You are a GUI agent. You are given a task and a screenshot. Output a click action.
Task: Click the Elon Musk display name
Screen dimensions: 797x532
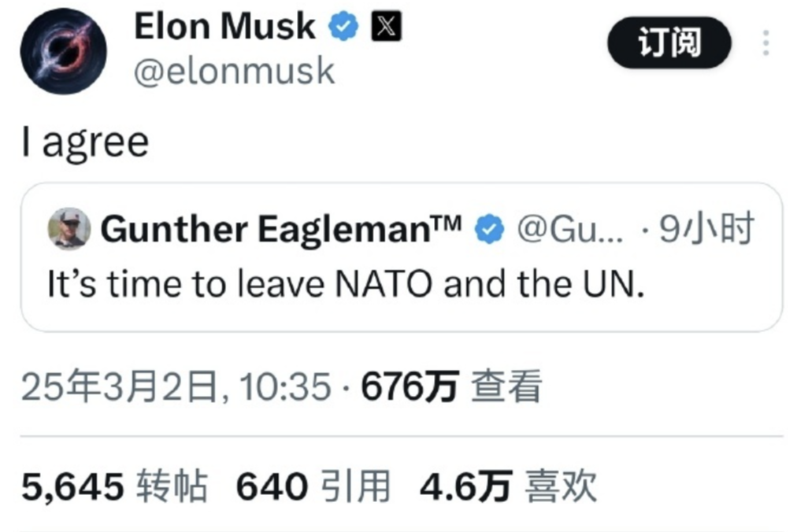(x=223, y=25)
